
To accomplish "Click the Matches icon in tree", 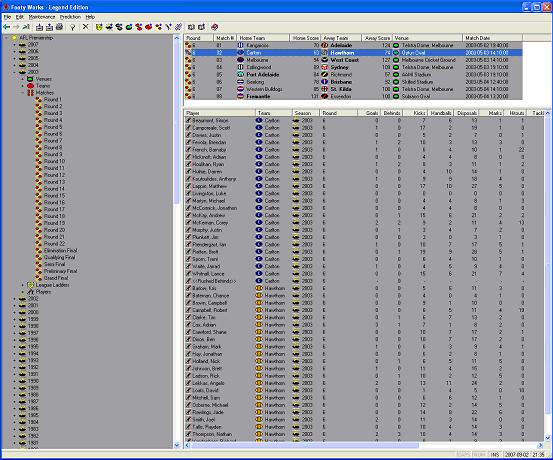I will tap(30, 93).
